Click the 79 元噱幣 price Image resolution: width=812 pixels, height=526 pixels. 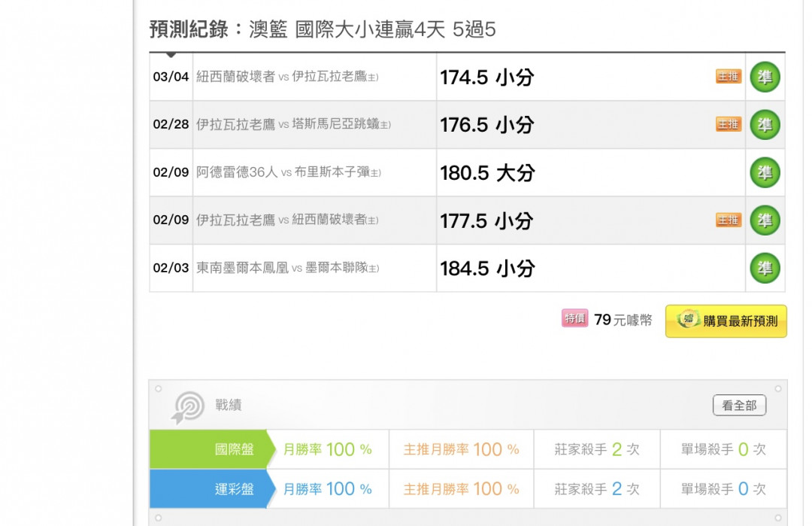click(623, 320)
